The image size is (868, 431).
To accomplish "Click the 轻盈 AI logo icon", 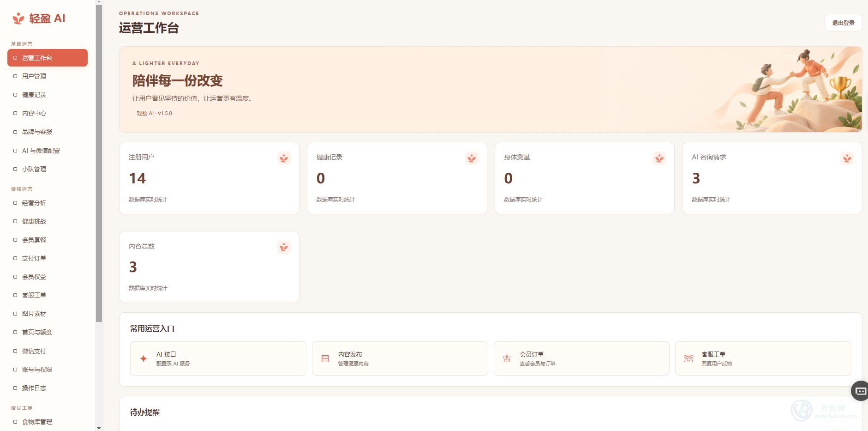I will 18,18.
